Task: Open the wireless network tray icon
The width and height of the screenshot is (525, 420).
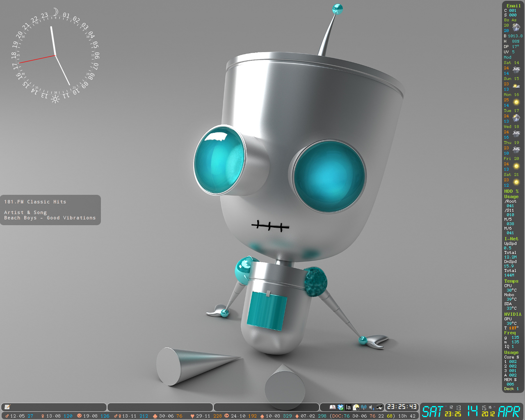Action: coord(363,407)
